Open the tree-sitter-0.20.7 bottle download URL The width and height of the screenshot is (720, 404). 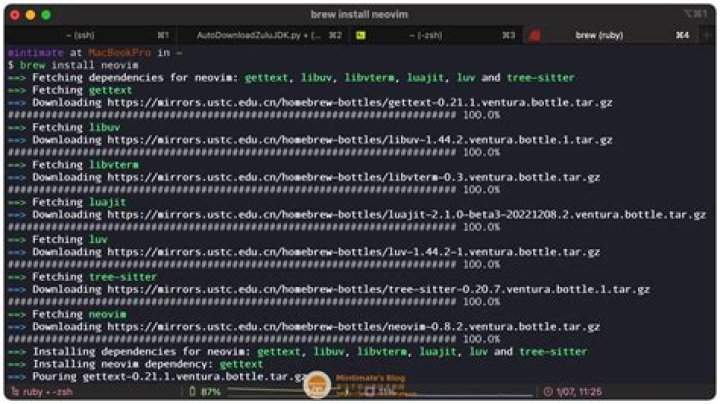click(x=378, y=289)
